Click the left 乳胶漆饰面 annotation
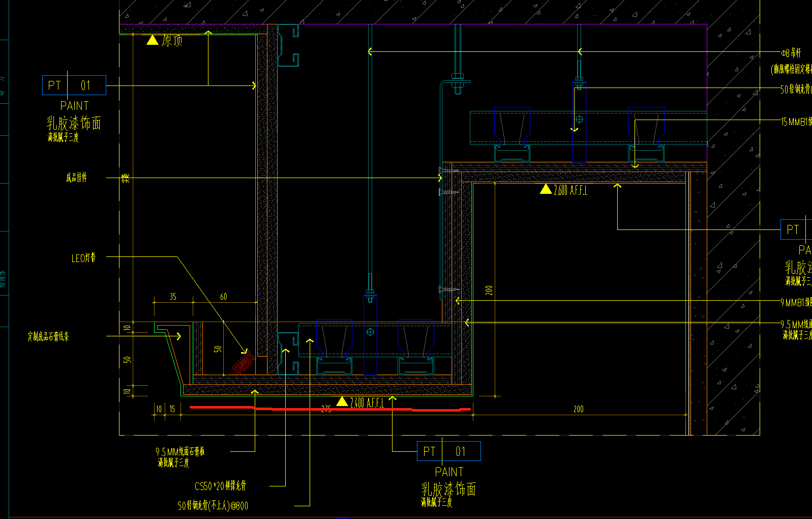This screenshot has width=812, height=519. [x=74, y=122]
